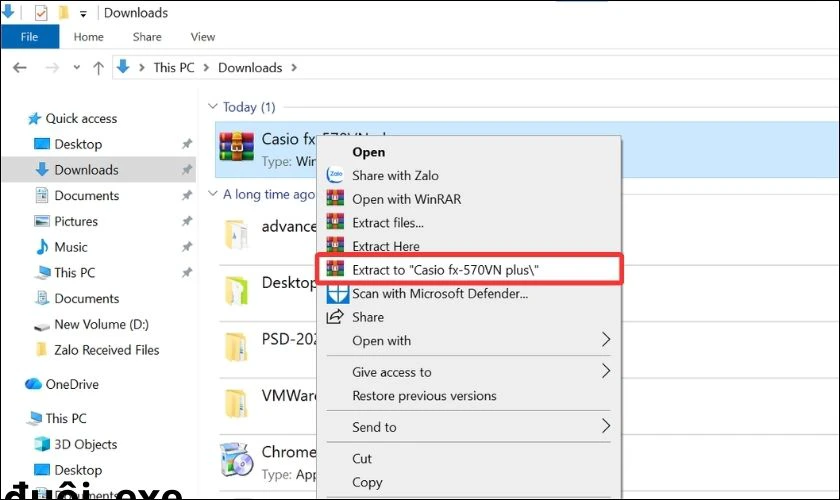Click the Chrome installer application icon
This screenshot has width=840, height=500.
(236, 459)
